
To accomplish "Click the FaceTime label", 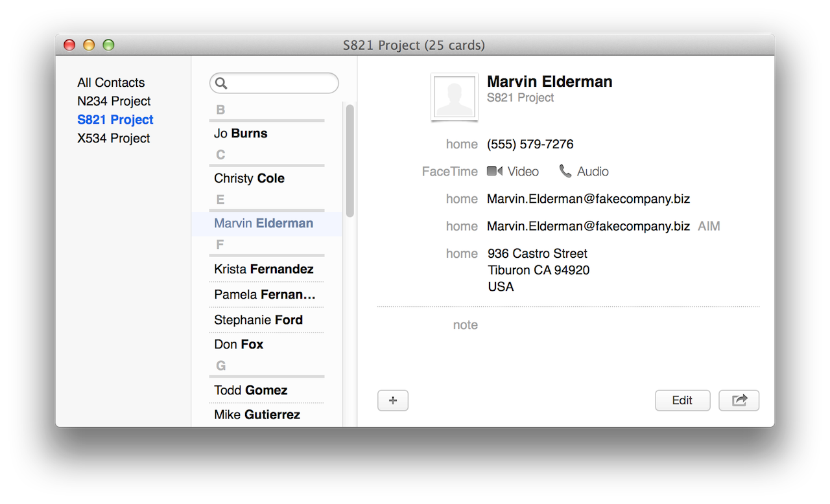I will click(x=450, y=172).
